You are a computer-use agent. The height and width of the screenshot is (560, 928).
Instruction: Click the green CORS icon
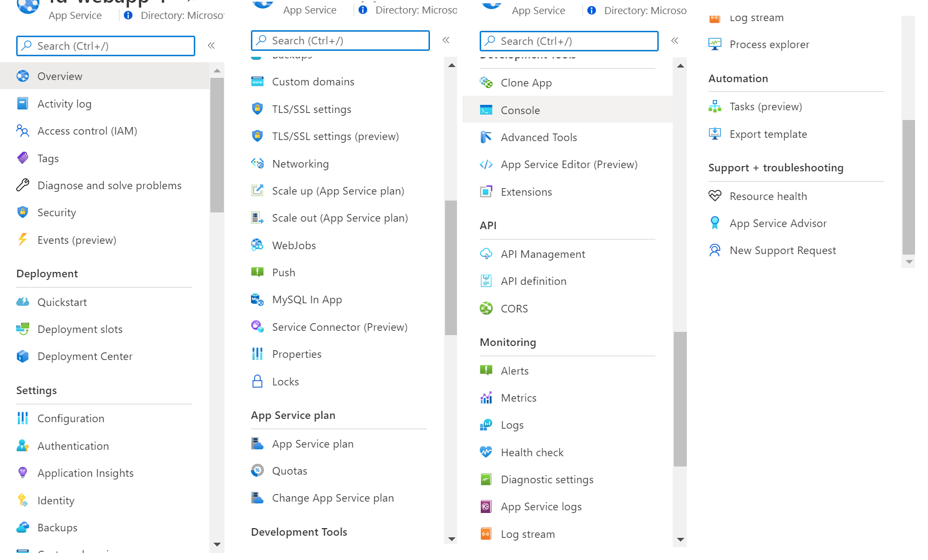coord(486,309)
